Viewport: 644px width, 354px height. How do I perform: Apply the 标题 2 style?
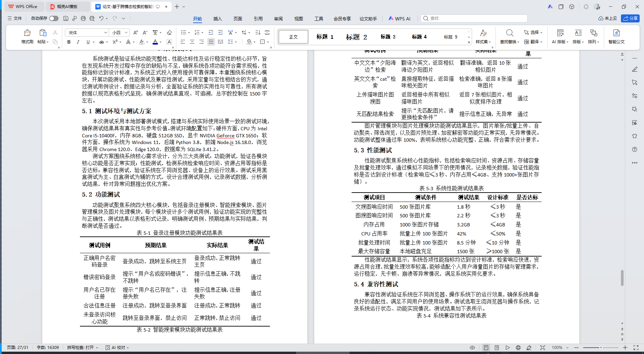pos(356,37)
